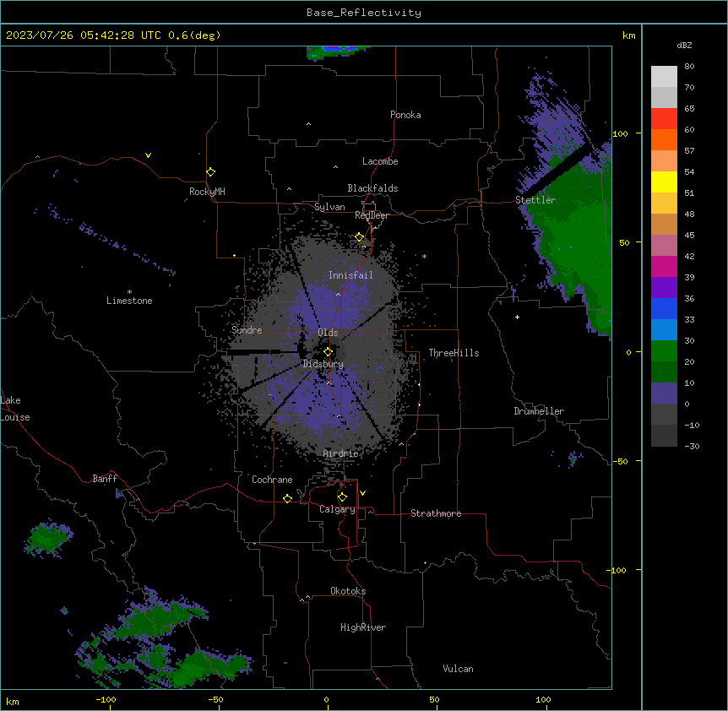Select the yellow 51–54 dBZ legend swatch

point(664,182)
